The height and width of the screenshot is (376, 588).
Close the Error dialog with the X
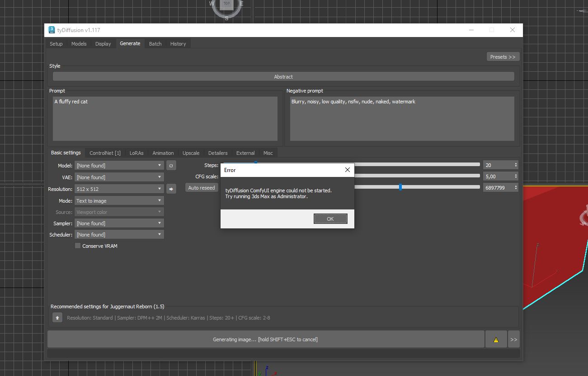coord(347,170)
